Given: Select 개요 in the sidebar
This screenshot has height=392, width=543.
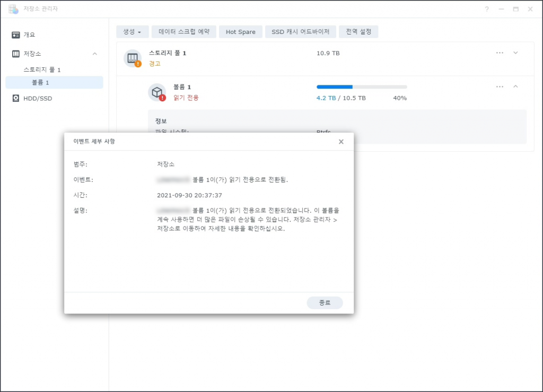Looking at the screenshot, I should point(30,35).
